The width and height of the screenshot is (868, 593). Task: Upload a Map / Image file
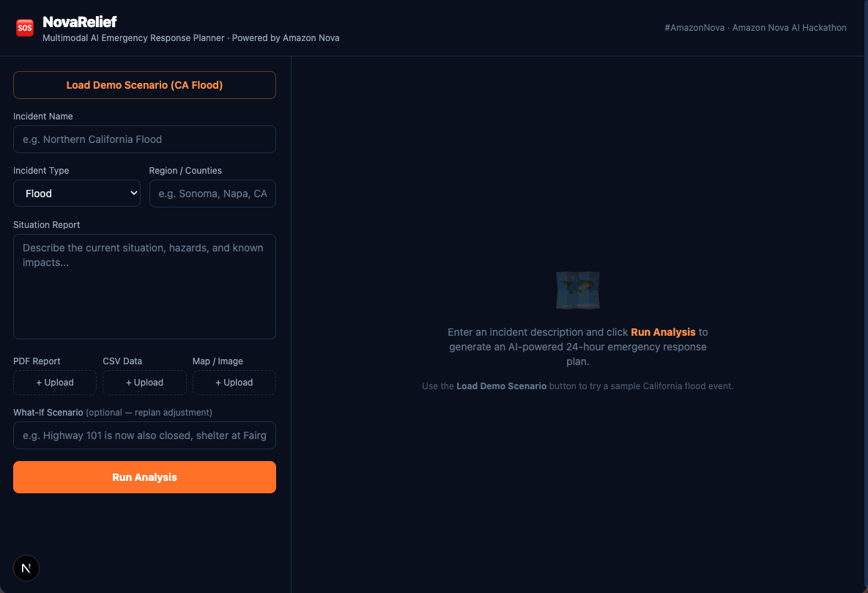tap(234, 383)
